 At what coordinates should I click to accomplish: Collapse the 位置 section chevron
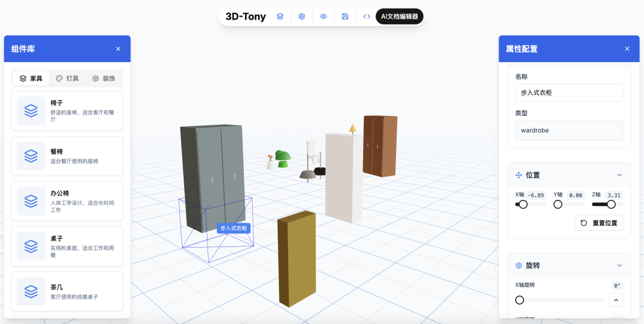[620, 175]
